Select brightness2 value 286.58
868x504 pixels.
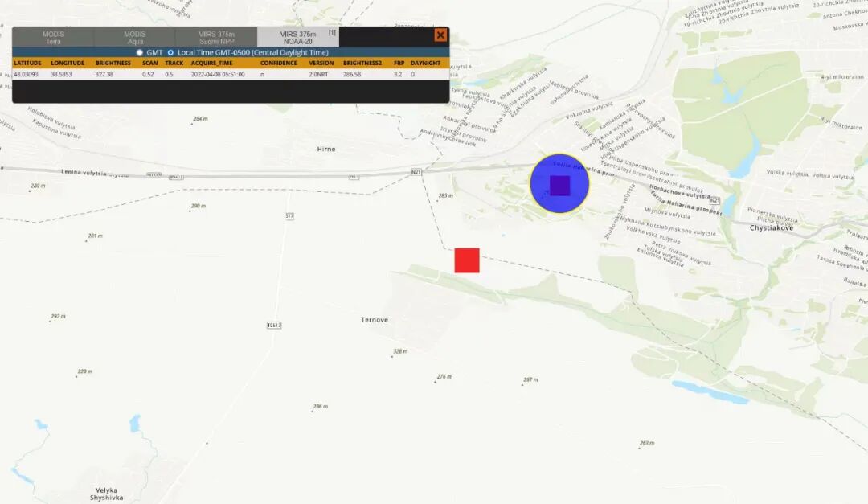pos(352,74)
